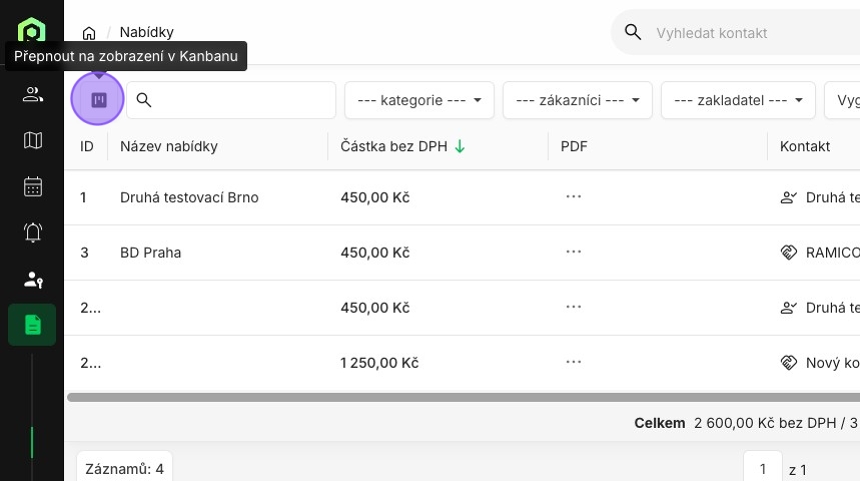Open map icon in sidebar

tap(32, 140)
